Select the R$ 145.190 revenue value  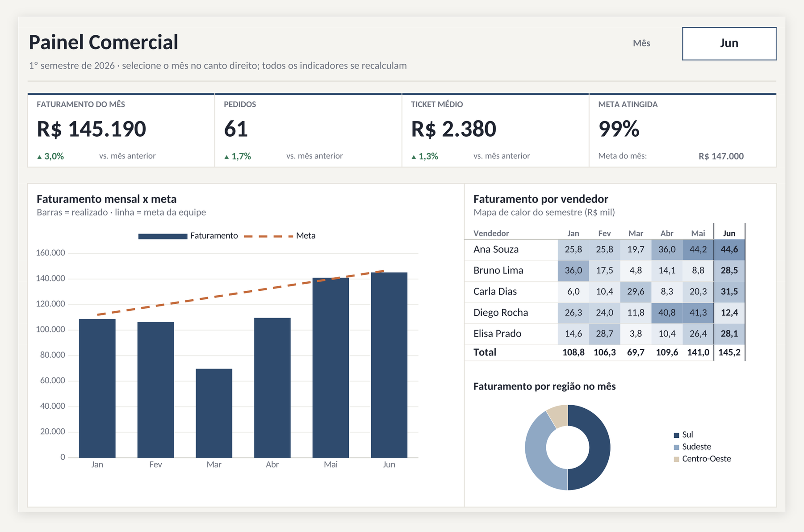tap(91, 129)
